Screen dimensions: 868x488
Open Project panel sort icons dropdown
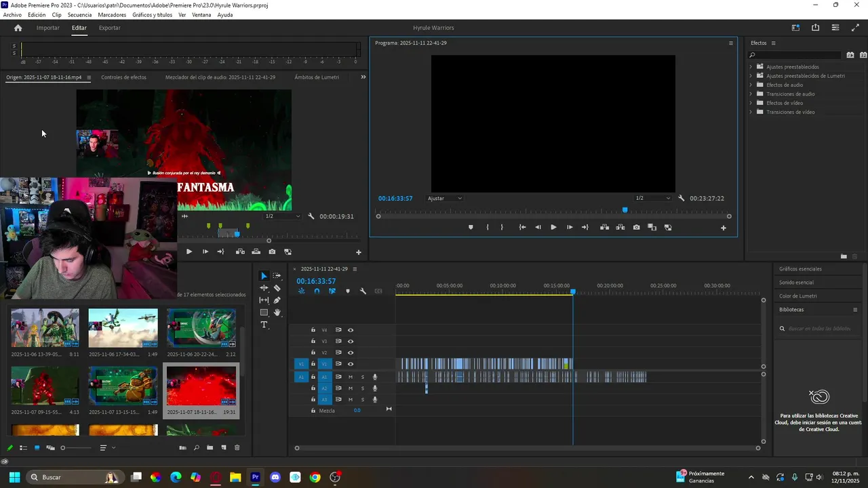[106, 448]
